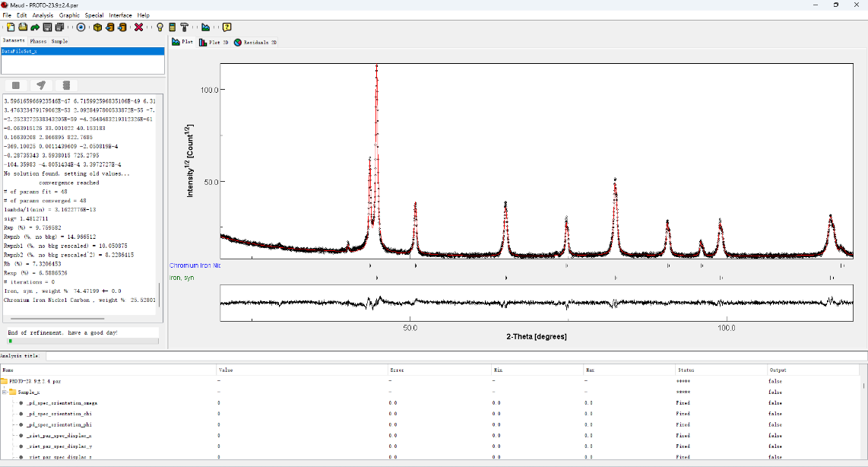This screenshot has width=868, height=467.
Task: Select the _pd_spec_orientation_omega parameter row
Action: [x=61, y=403]
